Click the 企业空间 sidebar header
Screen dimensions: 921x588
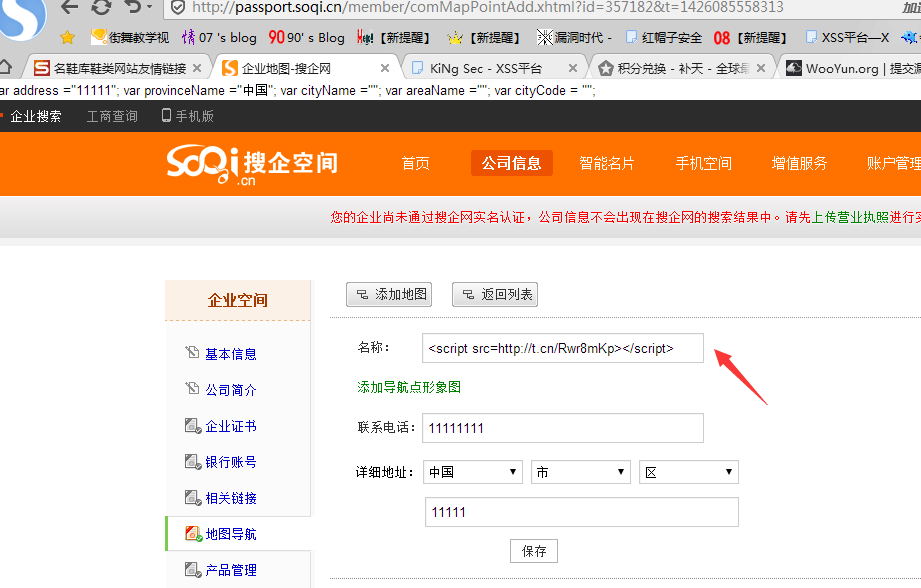point(238,300)
